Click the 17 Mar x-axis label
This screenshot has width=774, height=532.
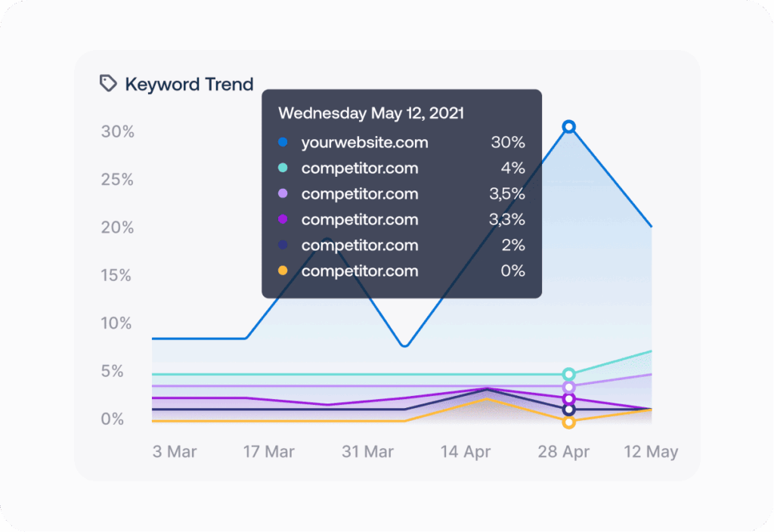pos(268,452)
